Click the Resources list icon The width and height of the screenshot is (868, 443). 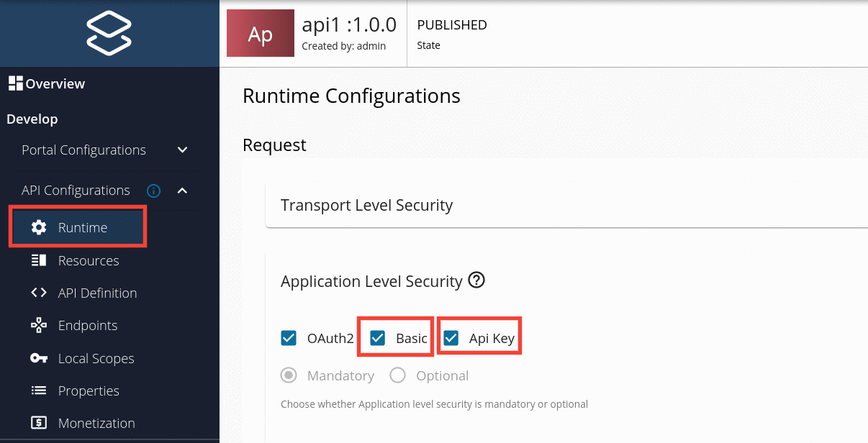(x=39, y=260)
